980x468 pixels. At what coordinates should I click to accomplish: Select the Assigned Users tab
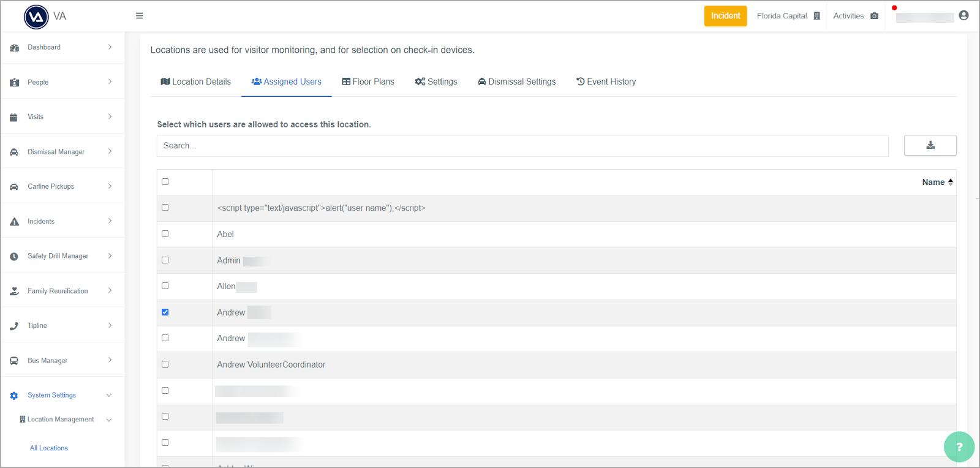287,82
